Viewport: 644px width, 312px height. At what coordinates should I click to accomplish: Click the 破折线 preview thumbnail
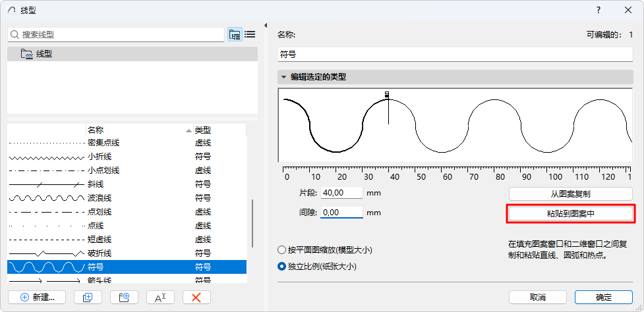pos(46,253)
